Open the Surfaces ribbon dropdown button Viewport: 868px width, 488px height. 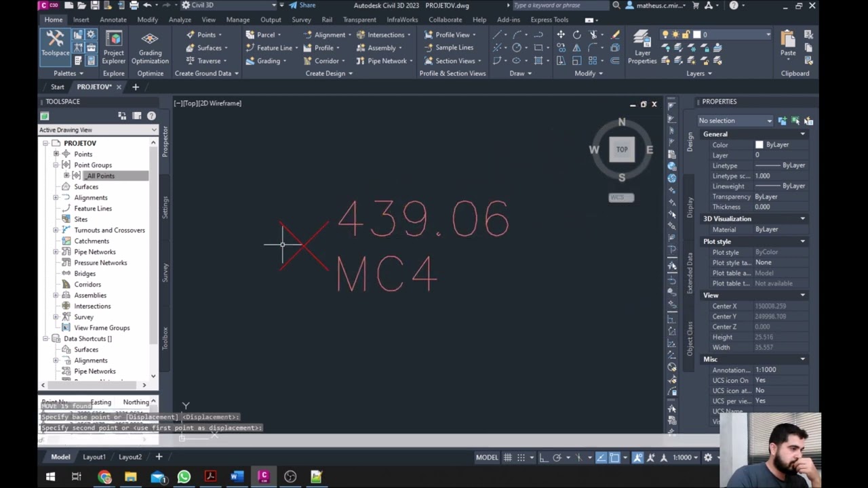[x=208, y=48]
